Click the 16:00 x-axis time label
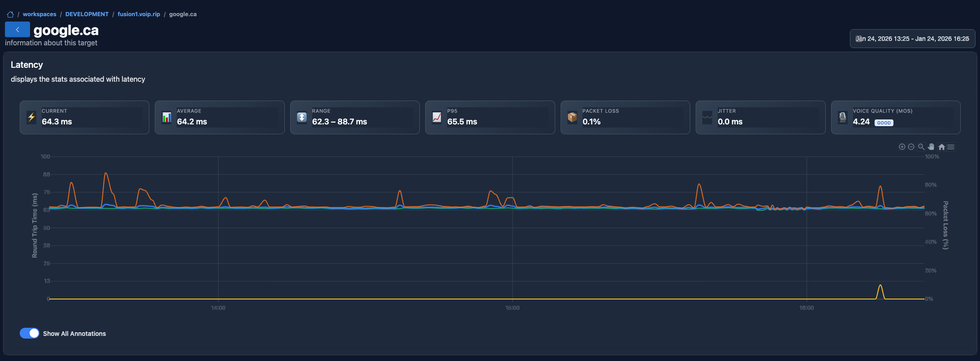The image size is (980, 361). (806, 308)
